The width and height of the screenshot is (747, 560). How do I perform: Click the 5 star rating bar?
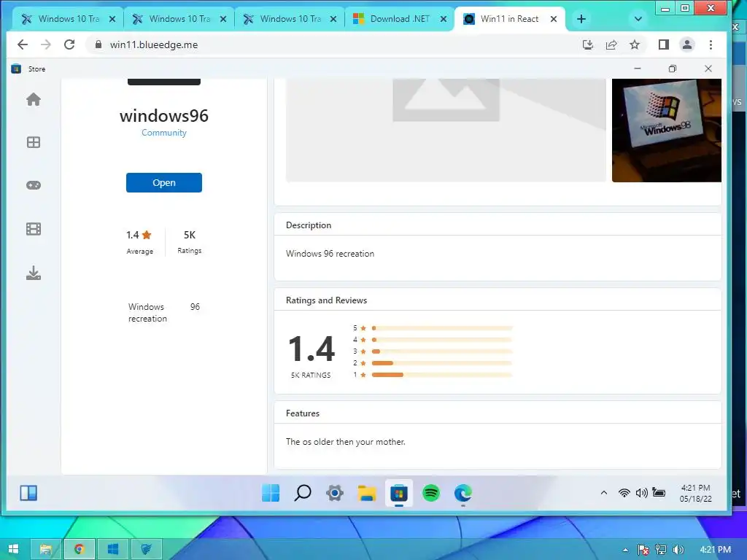click(x=441, y=328)
